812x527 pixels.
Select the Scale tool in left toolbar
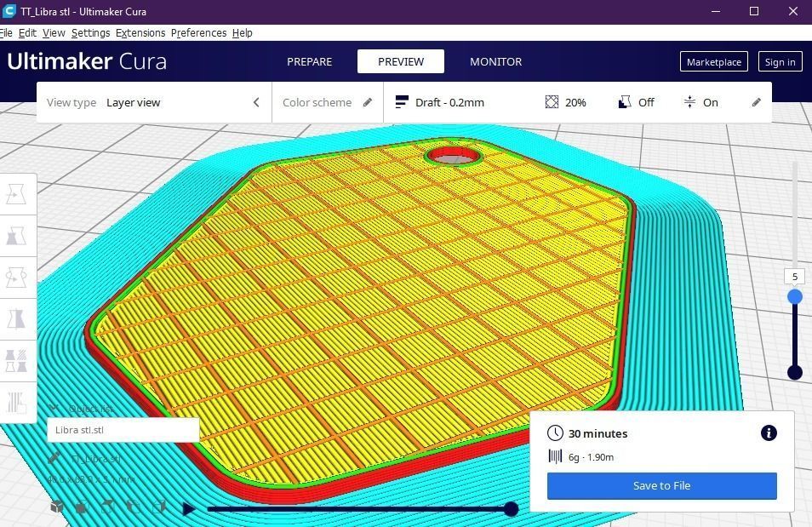point(16,236)
